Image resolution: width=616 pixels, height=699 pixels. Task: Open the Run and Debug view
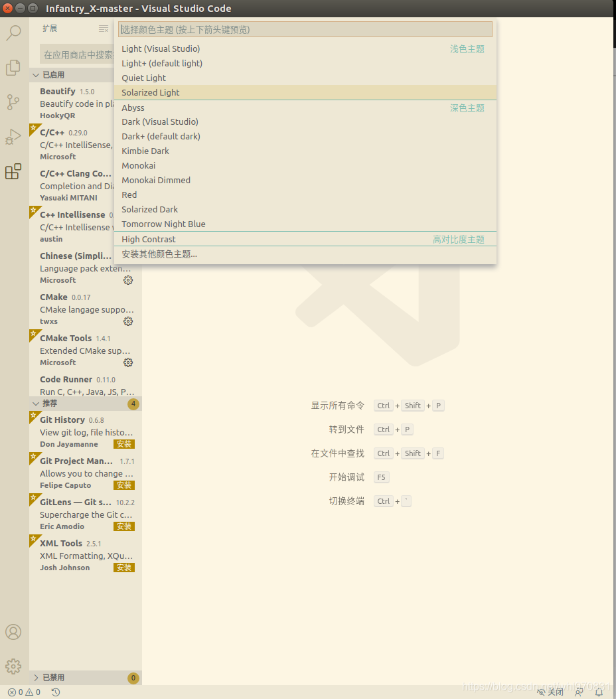[13, 137]
